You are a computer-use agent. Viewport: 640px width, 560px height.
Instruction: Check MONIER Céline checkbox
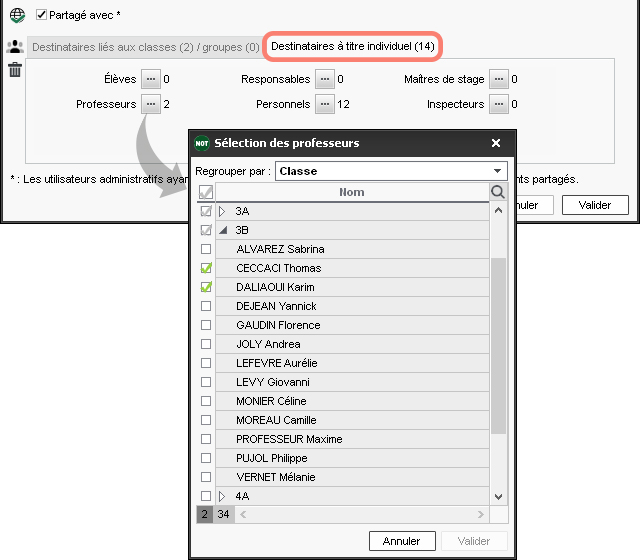coord(206,401)
